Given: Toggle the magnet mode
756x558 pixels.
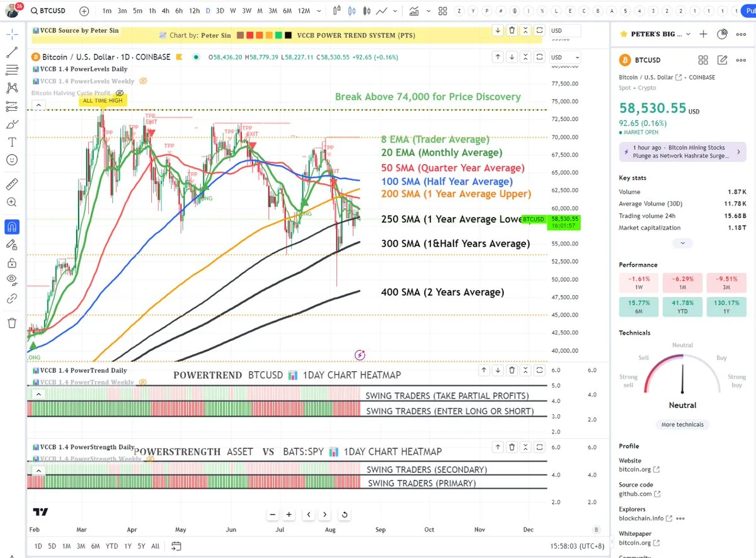Looking at the screenshot, I should (x=12, y=226).
